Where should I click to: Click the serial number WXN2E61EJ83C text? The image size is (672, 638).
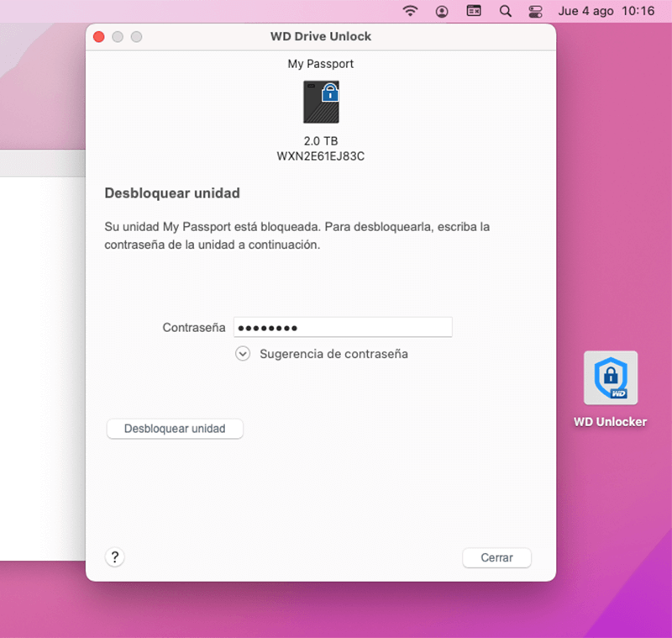[x=321, y=156]
